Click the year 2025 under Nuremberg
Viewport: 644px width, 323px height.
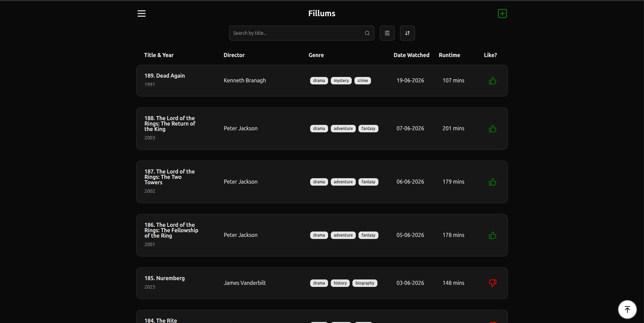click(x=150, y=287)
